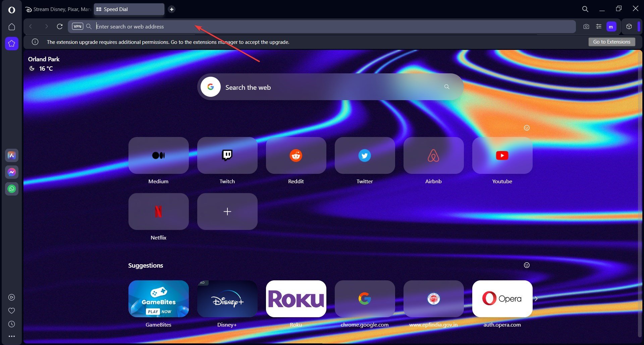Click the Orland Park weather location
644x345 pixels.
click(x=44, y=59)
